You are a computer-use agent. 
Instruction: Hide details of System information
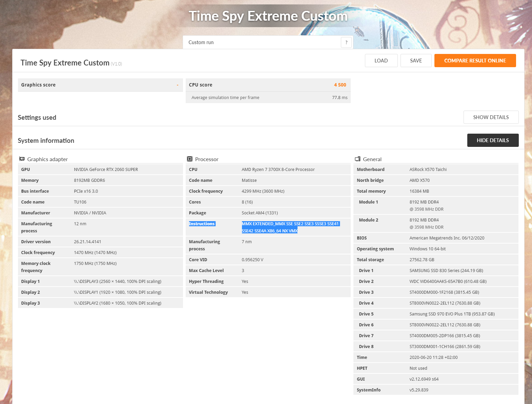point(493,140)
